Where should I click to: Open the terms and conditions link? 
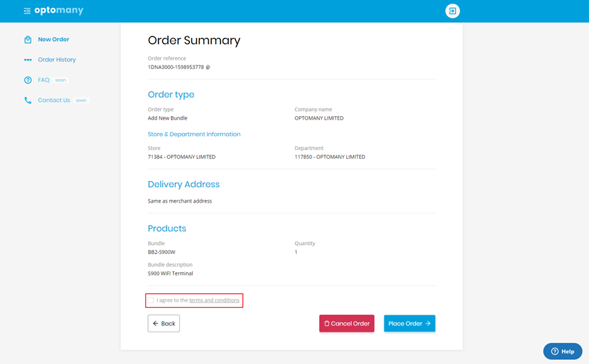pyautogui.click(x=214, y=301)
